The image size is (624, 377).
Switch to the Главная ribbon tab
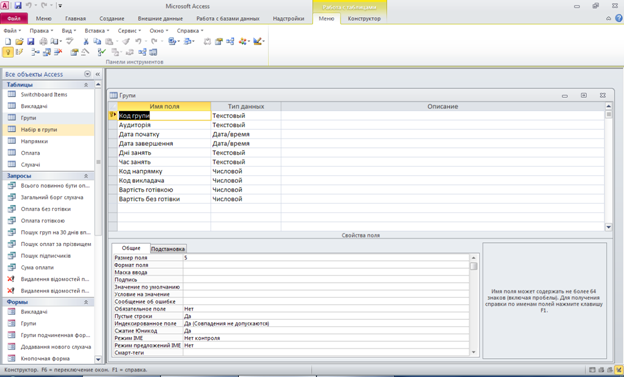pyautogui.click(x=75, y=18)
